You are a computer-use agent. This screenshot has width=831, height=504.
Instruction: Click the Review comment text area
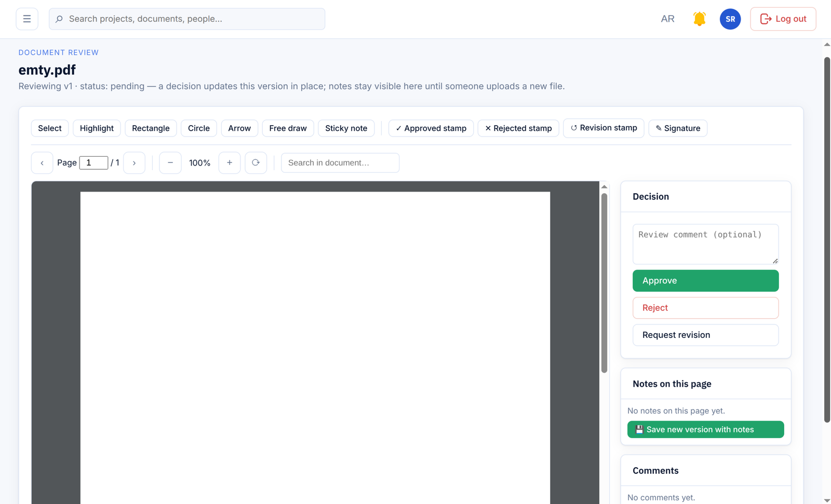click(x=705, y=244)
